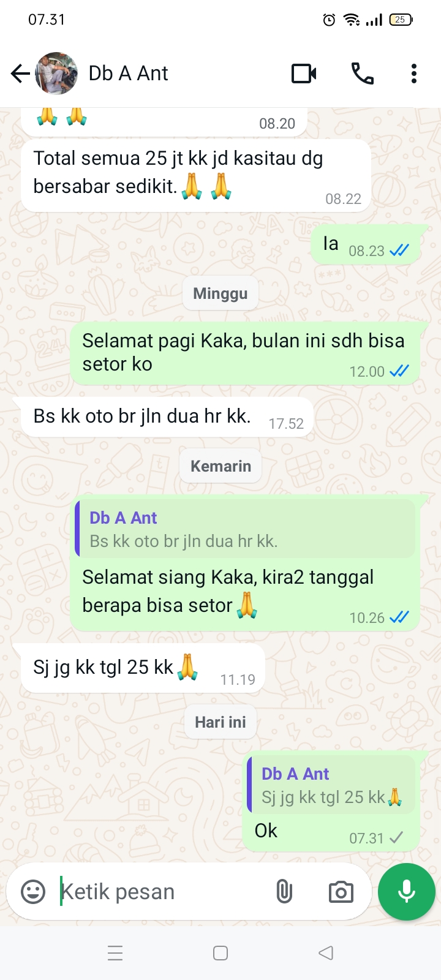441x980 pixels.
Task: Tap the Total semua 25 jt message
Action: tap(196, 176)
